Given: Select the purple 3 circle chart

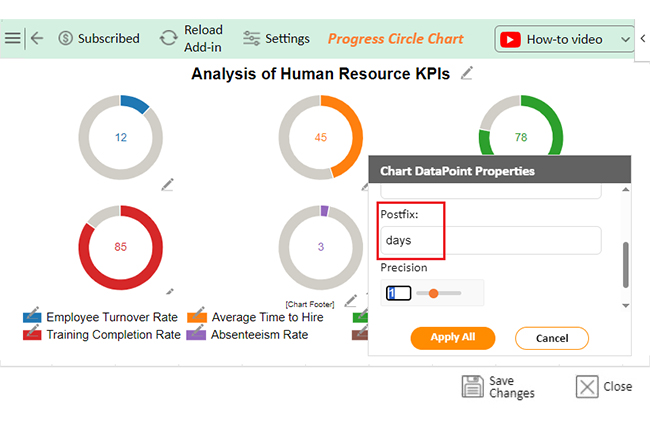Looking at the screenshot, I should point(320,247).
